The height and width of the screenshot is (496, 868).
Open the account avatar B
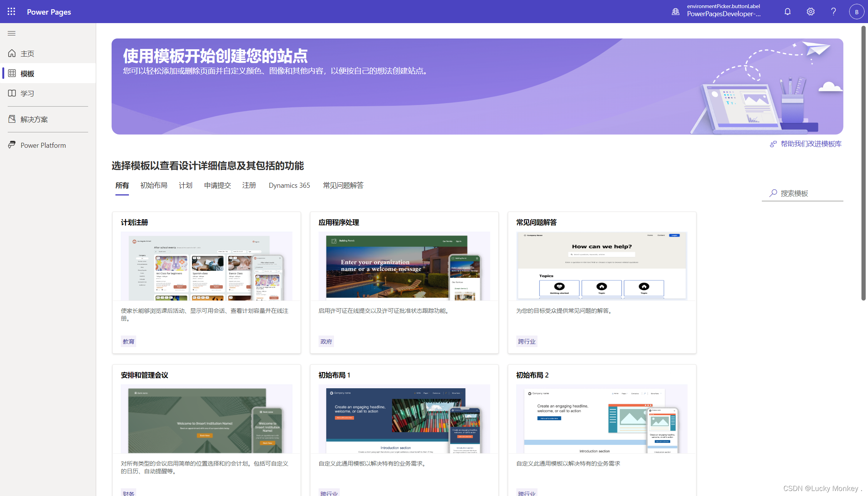857,12
